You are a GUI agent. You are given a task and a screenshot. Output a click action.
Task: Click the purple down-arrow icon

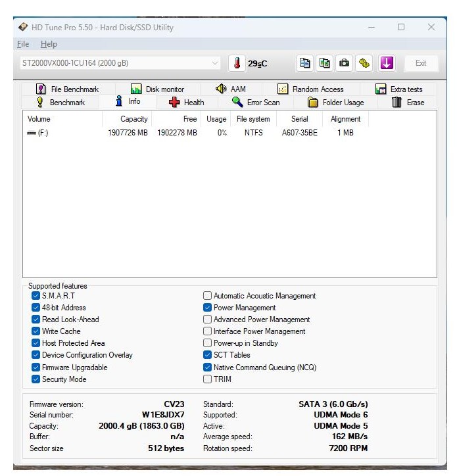click(387, 63)
